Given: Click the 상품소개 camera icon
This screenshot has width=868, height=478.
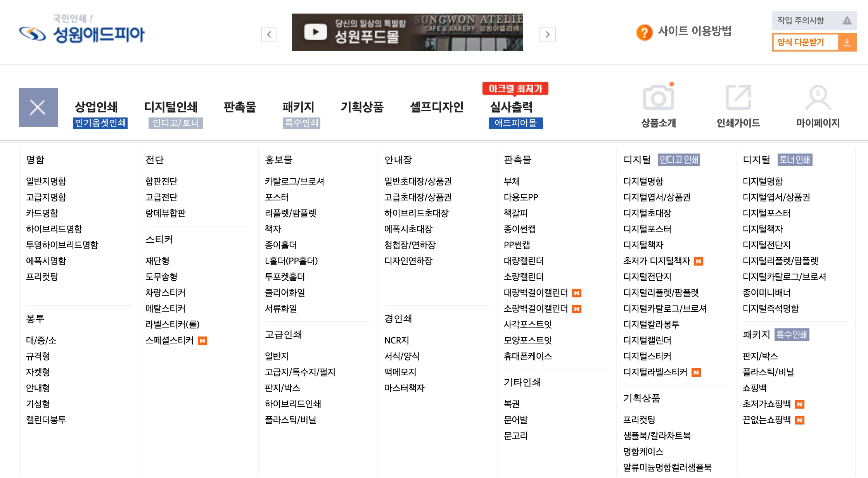Looking at the screenshot, I should pos(658,97).
